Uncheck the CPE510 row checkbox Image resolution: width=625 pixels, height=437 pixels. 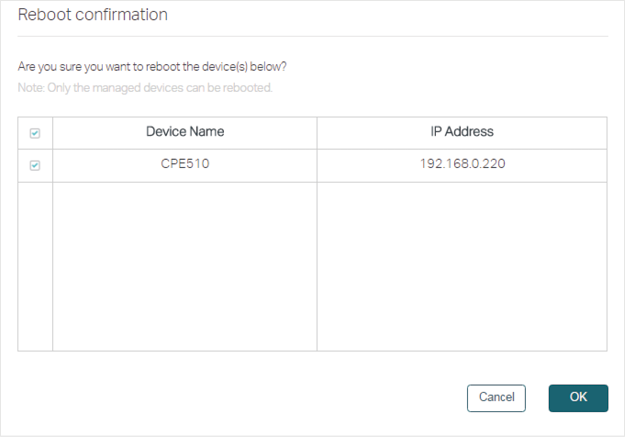tap(35, 165)
